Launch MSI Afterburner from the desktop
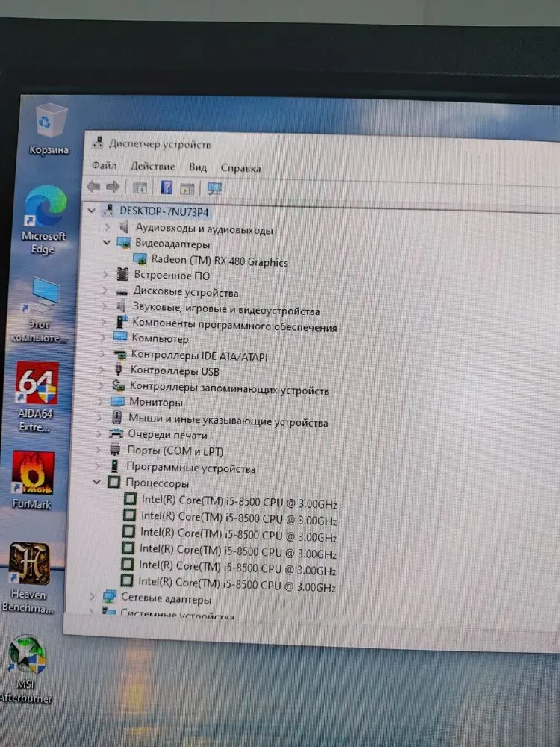Image resolution: width=560 pixels, height=747 pixels. (x=27, y=655)
